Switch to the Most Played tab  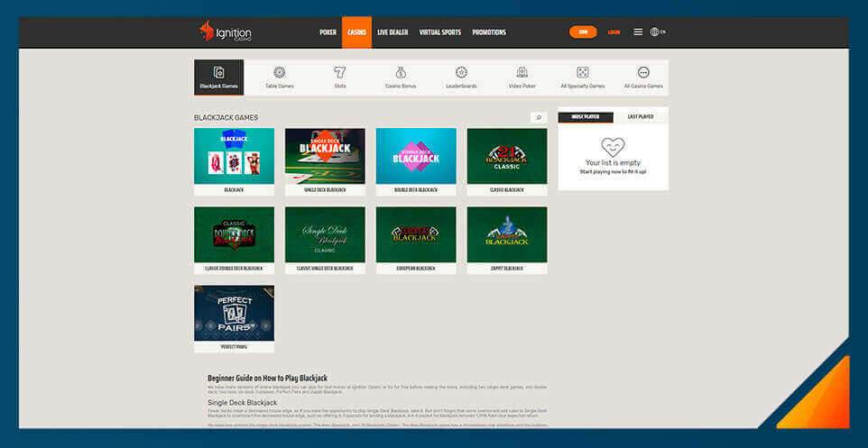(x=586, y=117)
